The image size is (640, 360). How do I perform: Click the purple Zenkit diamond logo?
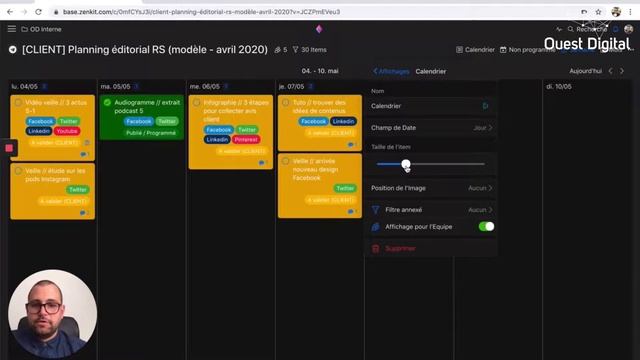coord(319,29)
